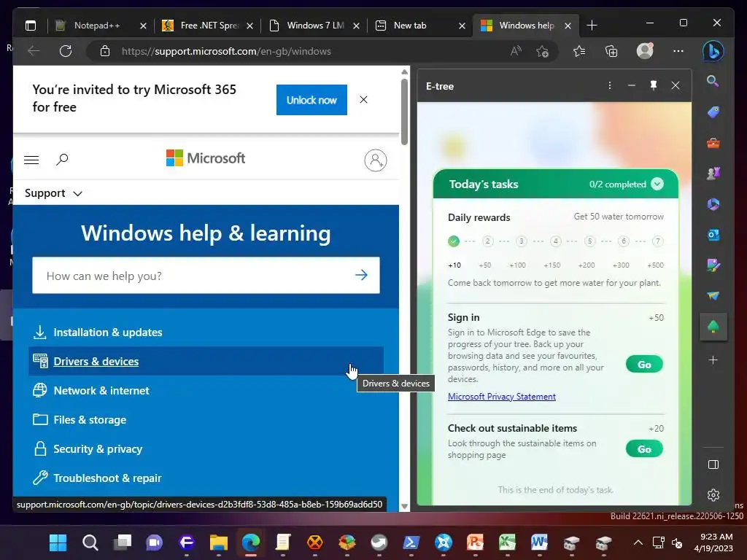Collapse Today's tasks panel chevron
This screenshot has height=560, width=747.
click(657, 184)
